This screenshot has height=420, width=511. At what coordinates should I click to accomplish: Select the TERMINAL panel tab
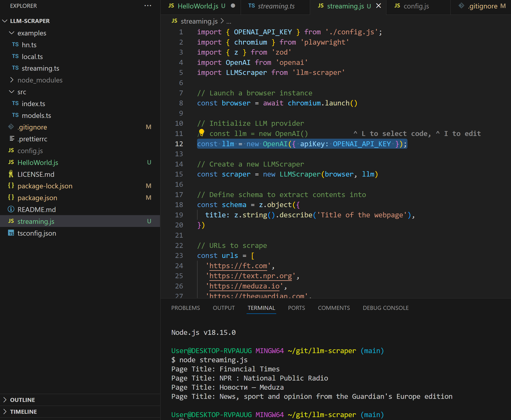(261, 308)
